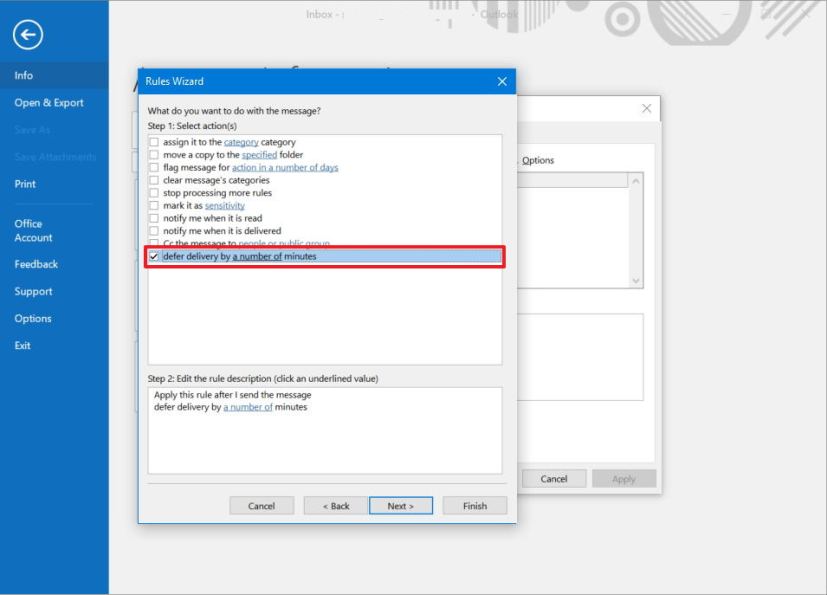Click 'action in a number of days' link
The height and width of the screenshot is (595, 827).
[285, 167]
